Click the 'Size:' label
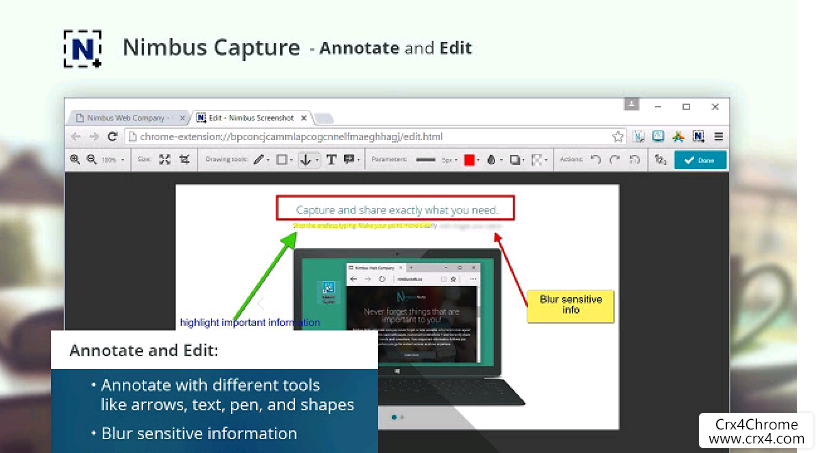The height and width of the screenshot is (453, 818). [x=145, y=160]
